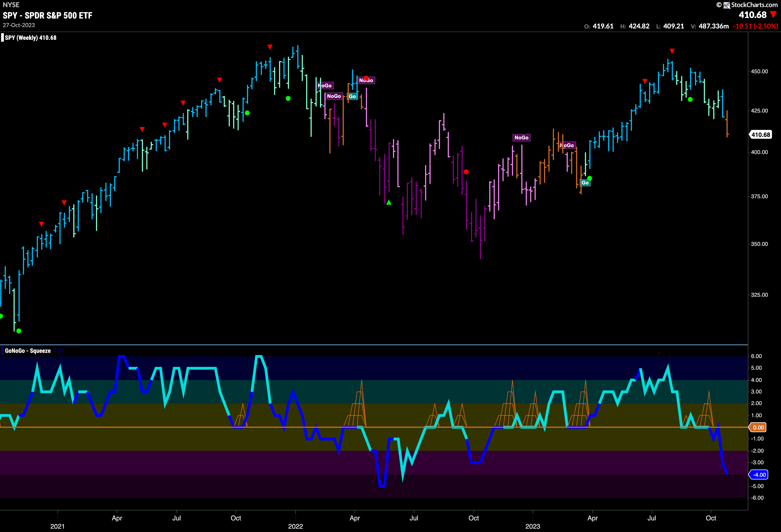Click the 6.00 oscillator scale label
781x532 pixels.
[x=756, y=356]
